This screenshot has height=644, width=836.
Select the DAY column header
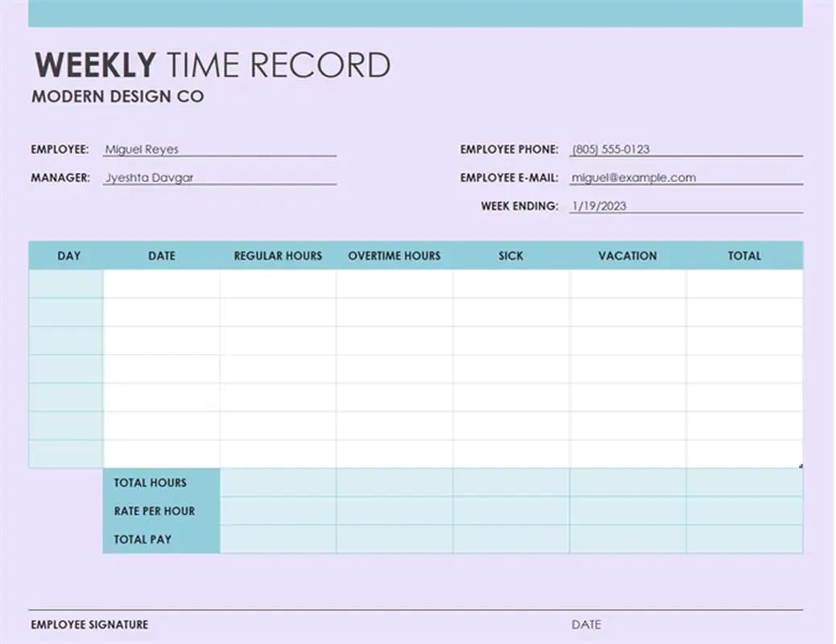pos(69,255)
